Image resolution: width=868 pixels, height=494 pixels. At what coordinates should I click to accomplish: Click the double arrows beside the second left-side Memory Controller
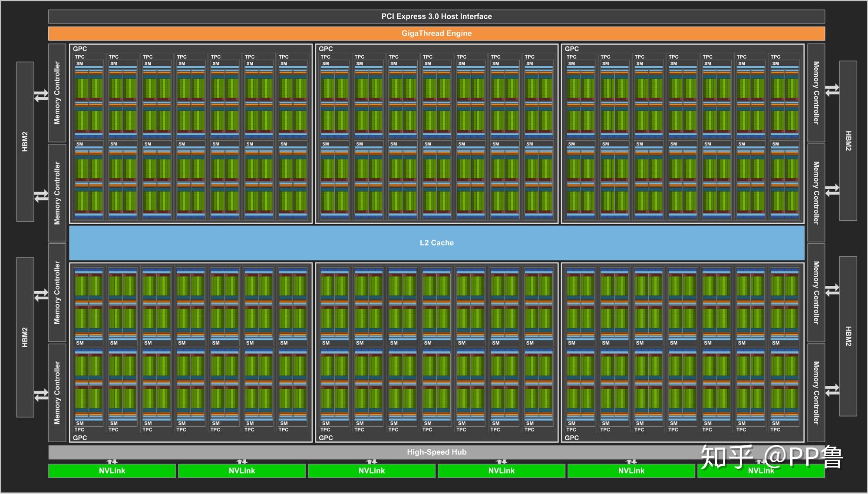41,196
